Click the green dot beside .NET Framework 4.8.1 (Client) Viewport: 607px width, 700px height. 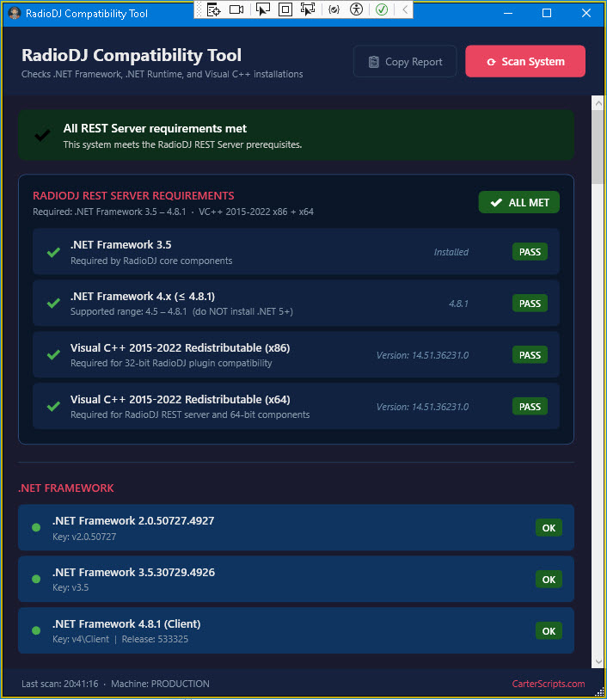pyautogui.click(x=36, y=630)
